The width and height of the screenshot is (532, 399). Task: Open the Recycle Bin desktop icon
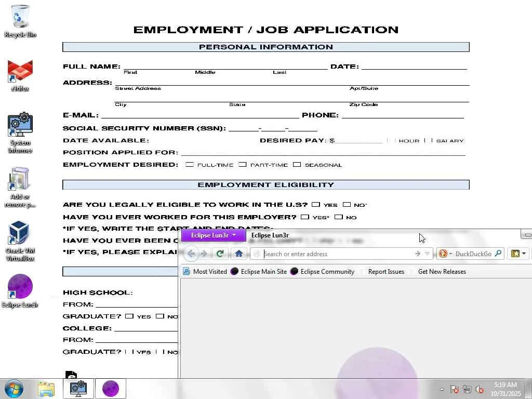(x=20, y=21)
